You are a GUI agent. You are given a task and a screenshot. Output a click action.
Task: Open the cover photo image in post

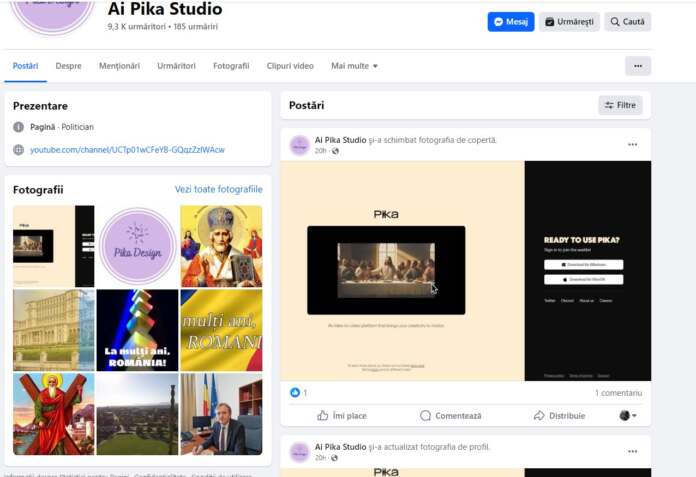[466, 271]
